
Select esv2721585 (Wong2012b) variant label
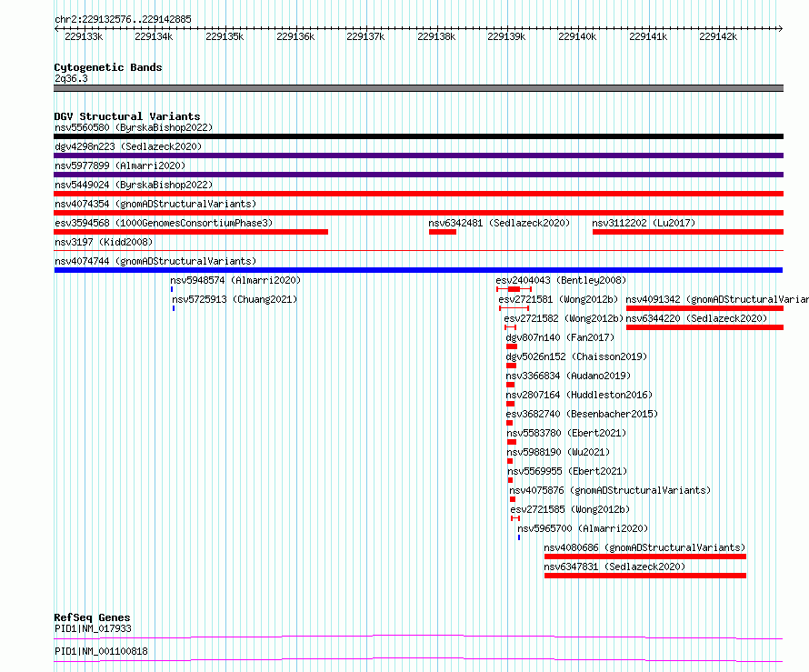[x=570, y=509]
